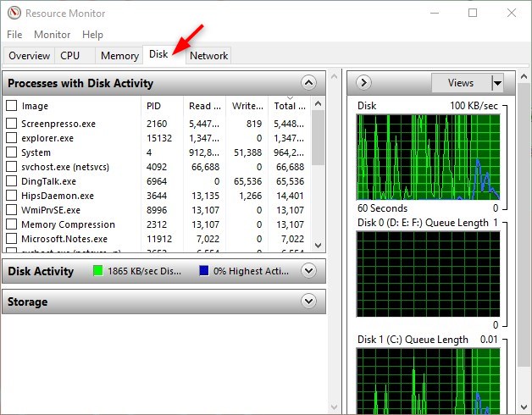Open the Views dropdown arrow
The image size is (532, 415).
click(x=497, y=83)
